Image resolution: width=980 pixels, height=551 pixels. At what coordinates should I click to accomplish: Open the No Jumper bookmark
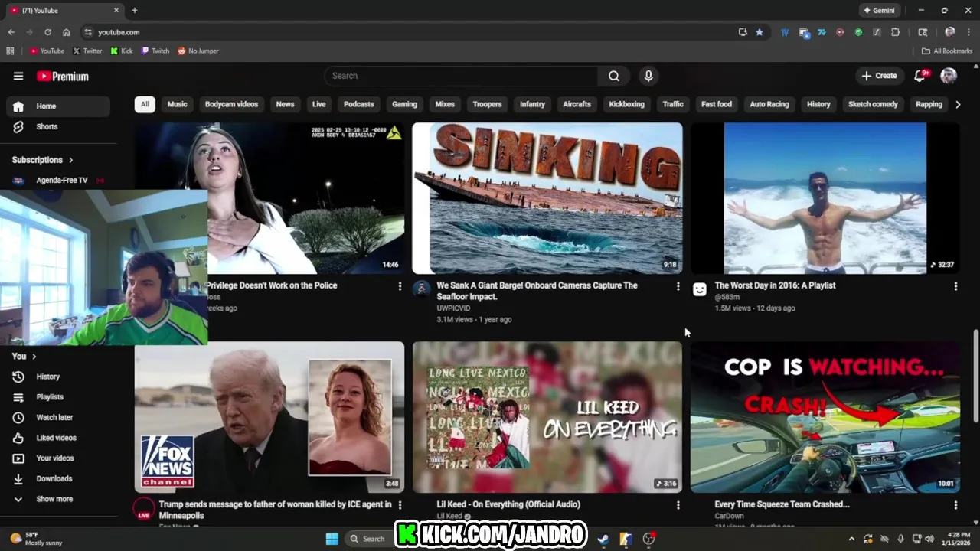click(198, 51)
